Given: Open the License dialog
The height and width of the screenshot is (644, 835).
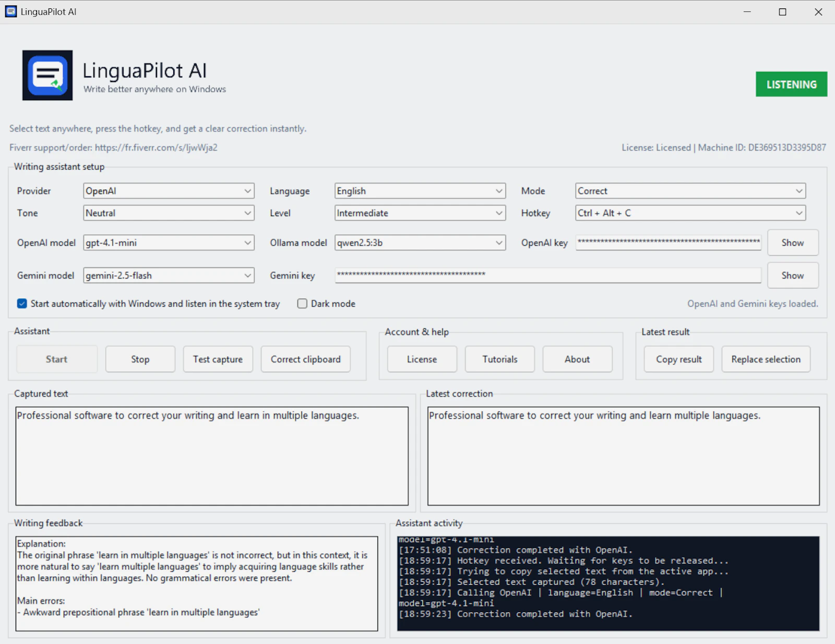Looking at the screenshot, I should pos(422,359).
